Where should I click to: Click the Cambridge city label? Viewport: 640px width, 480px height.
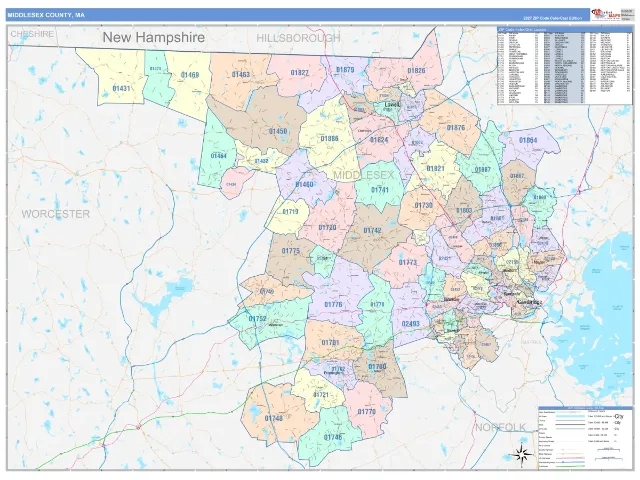529,302
